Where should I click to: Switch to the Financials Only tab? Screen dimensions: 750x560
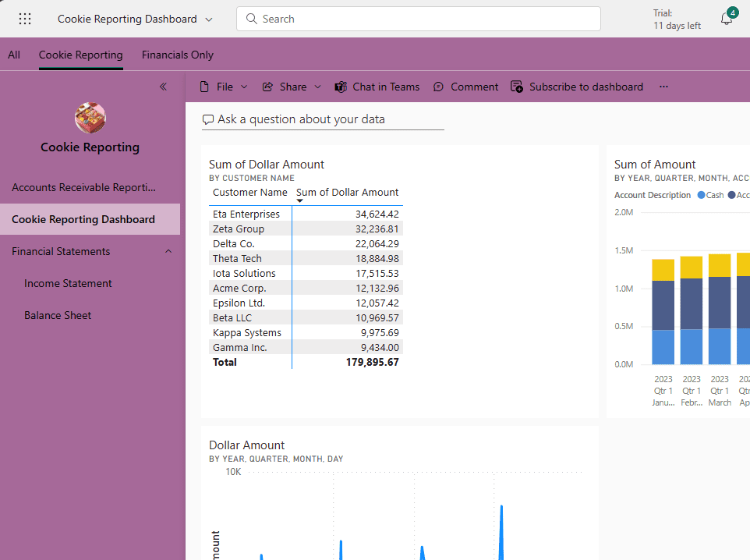[177, 55]
